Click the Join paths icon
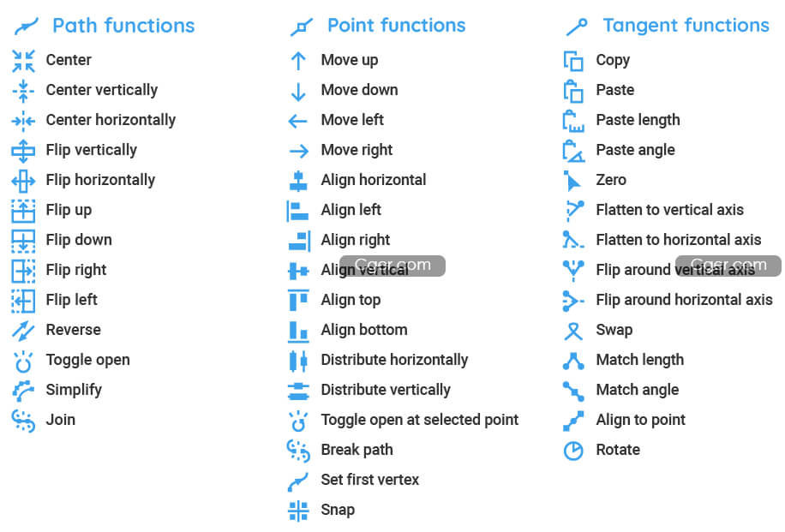This screenshot has height=532, width=785. (23, 421)
